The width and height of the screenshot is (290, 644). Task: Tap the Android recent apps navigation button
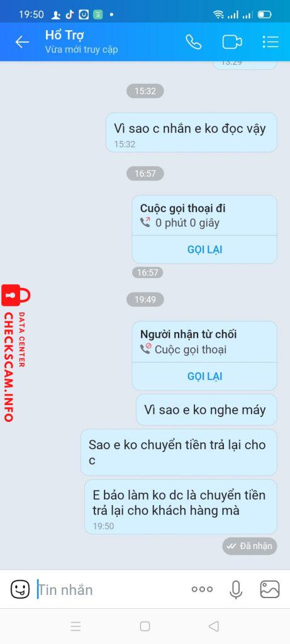[x=75, y=626]
